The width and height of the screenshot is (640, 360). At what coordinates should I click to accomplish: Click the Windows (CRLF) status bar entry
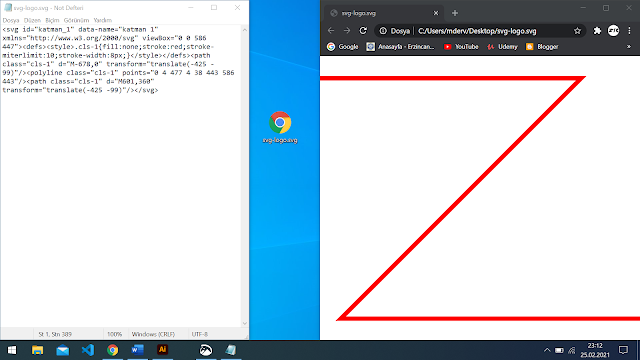coord(153,334)
